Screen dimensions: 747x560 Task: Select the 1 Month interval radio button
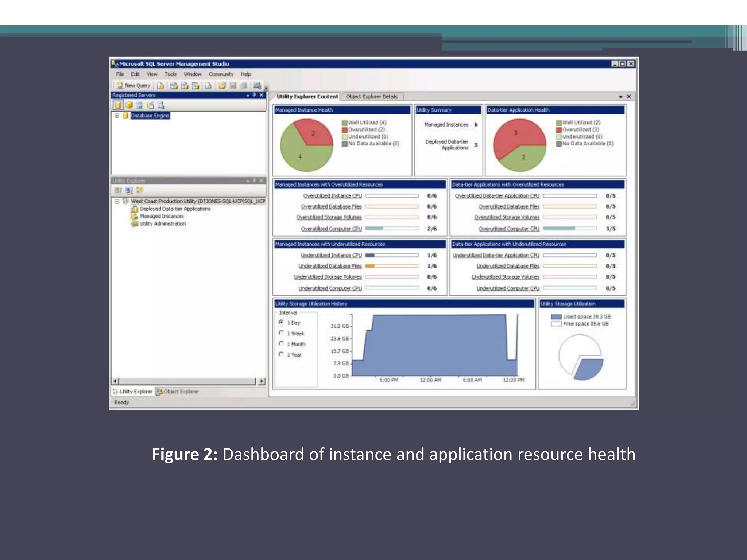point(281,343)
